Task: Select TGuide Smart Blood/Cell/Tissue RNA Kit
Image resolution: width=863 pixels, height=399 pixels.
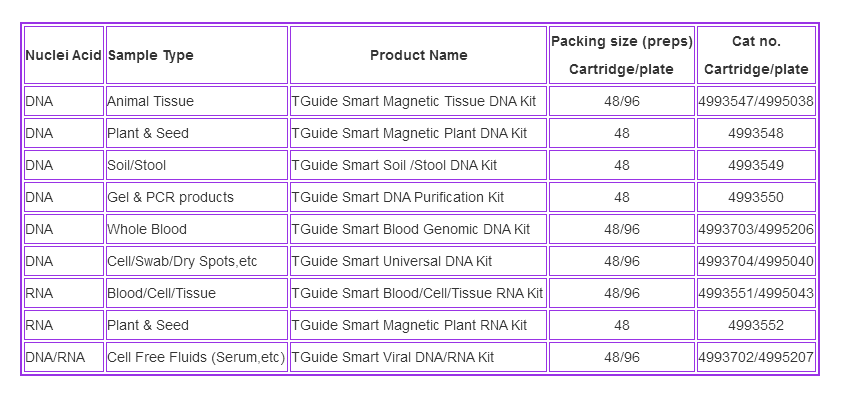Action: (418, 293)
